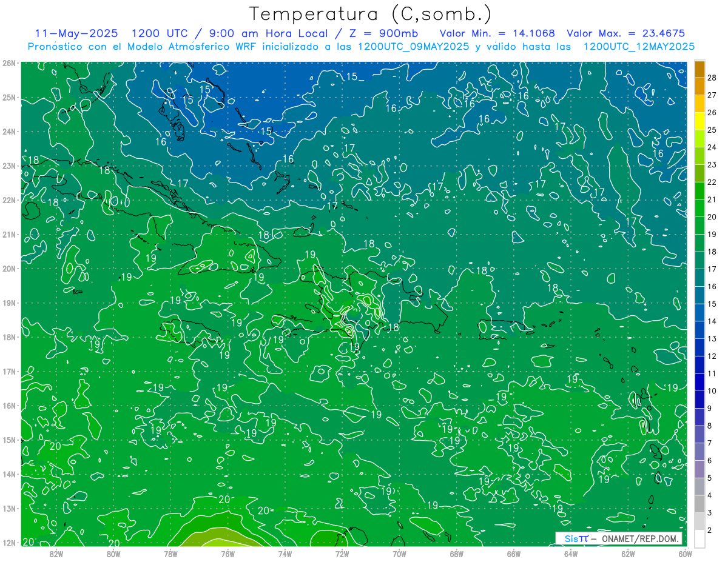The height and width of the screenshot is (562, 728).
Task: Click the 78W longitude axis label
Action: coord(170,554)
